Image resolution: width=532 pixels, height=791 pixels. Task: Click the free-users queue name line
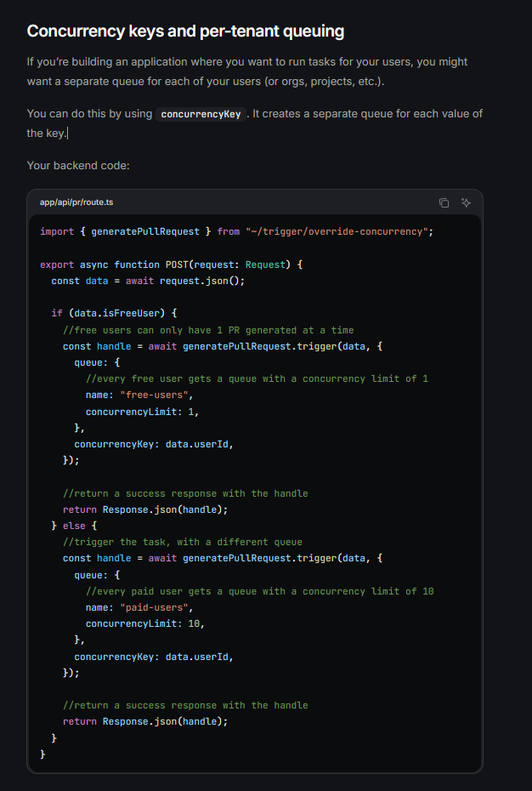pyautogui.click(x=139, y=395)
